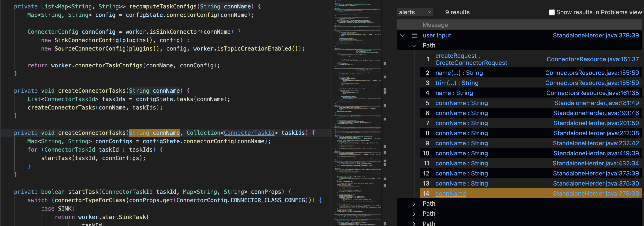Expand the Path node just below step 14

[414, 204]
